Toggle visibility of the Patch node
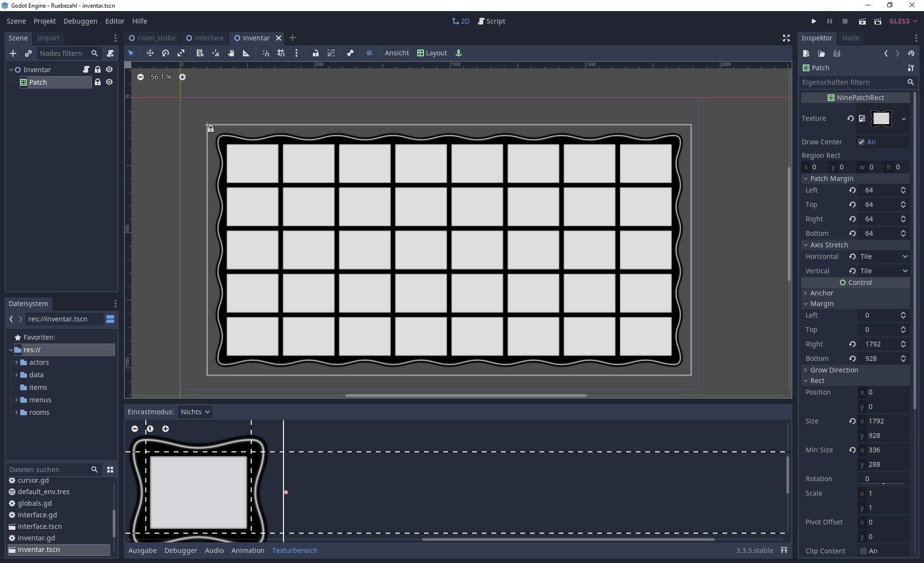924x563 pixels. click(x=109, y=82)
